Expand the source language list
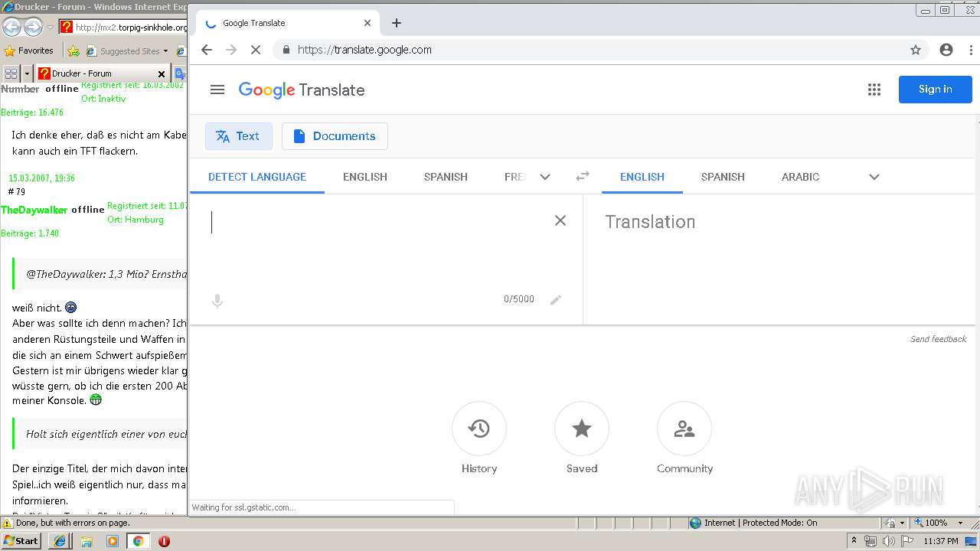This screenshot has height=551, width=980. click(545, 177)
